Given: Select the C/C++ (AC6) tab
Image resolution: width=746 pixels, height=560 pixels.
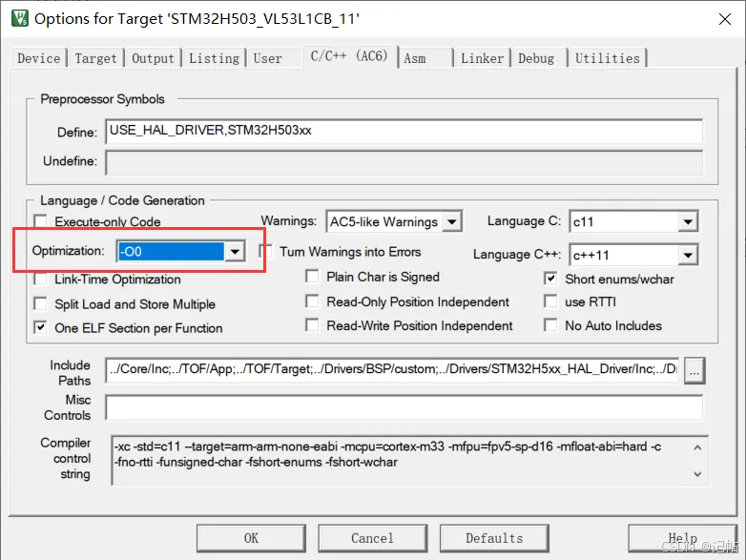Looking at the screenshot, I should tap(349, 56).
